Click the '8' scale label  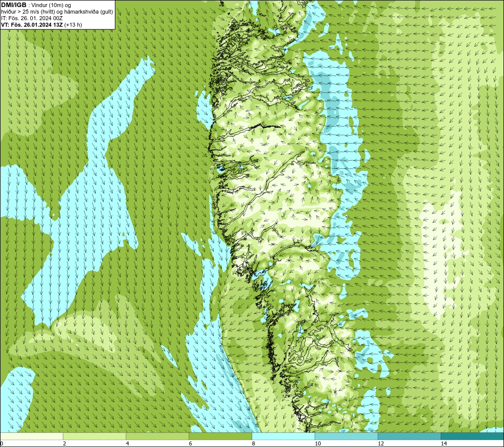(254, 444)
